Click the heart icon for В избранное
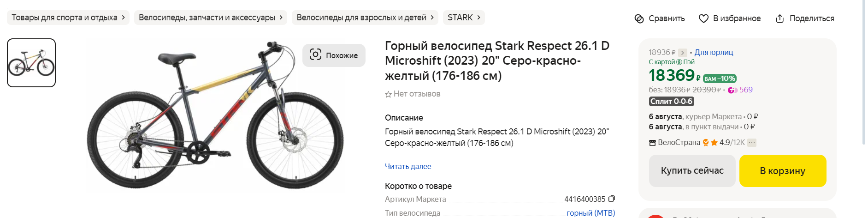This screenshot has height=218, width=868. [703, 18]
